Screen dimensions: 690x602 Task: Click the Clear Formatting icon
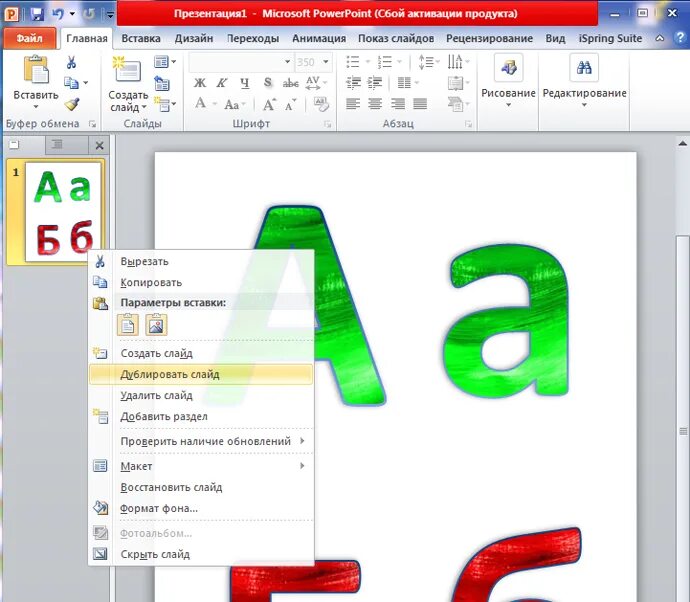pyautogui.click(x=321, y=104)
